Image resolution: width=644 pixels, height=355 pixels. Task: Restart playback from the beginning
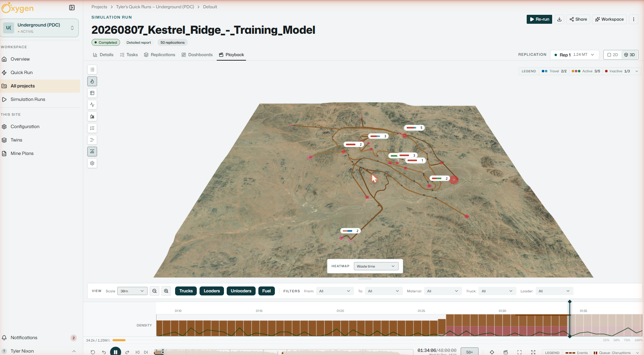pos(93,352)
